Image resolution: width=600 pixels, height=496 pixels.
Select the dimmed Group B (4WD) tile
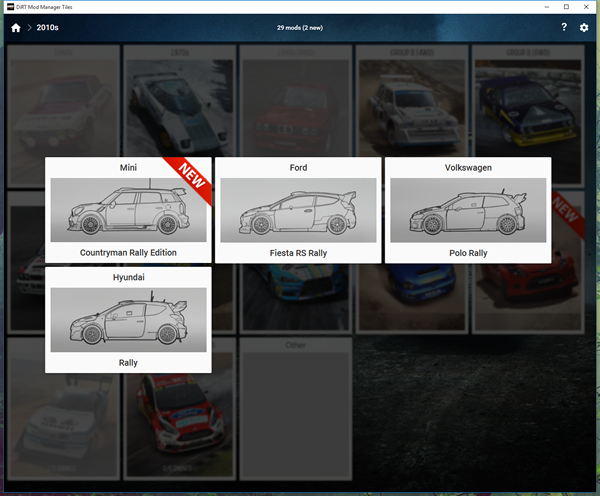412,100
